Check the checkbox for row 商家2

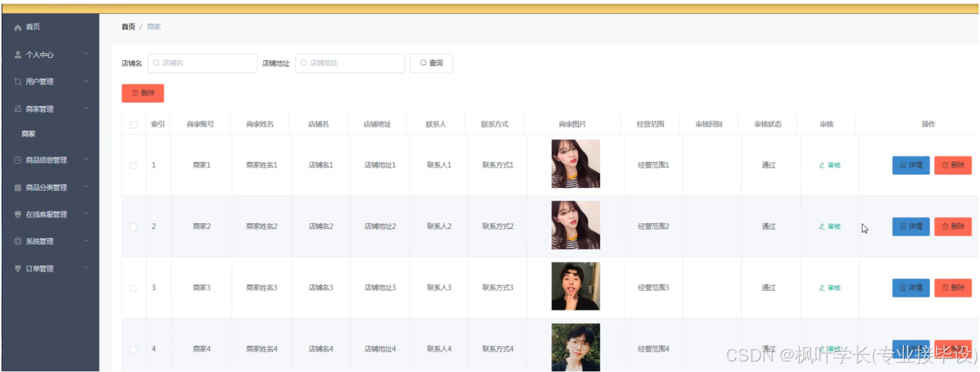[x=133, y=226]
